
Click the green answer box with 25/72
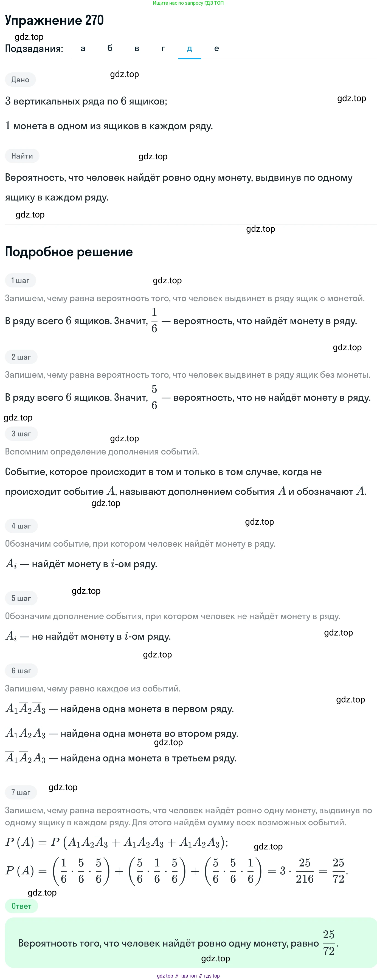pyautogui.click(x=191, y=943)
